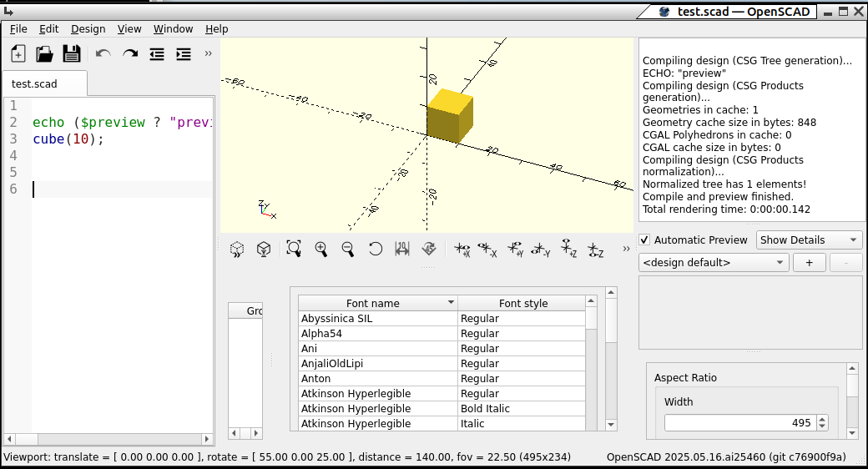
Task: Toggle the Automatic Preview checkbox
Action: (x=644, y=240)
